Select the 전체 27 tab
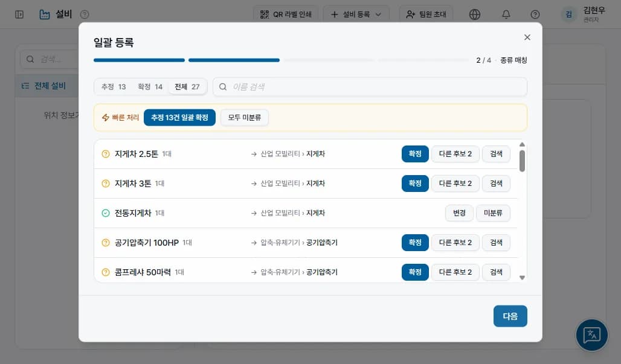Image resolution: width=621 pixels, height=364 pixels. (187, 87)
